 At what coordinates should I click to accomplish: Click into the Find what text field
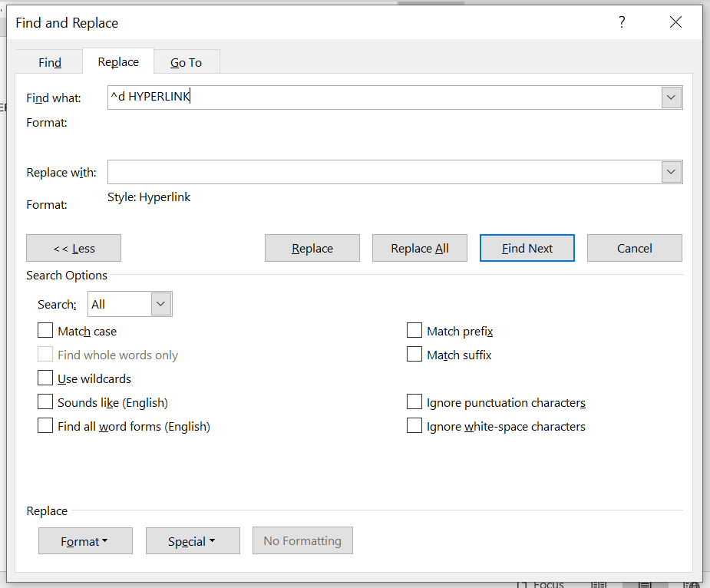pos(384,97)
